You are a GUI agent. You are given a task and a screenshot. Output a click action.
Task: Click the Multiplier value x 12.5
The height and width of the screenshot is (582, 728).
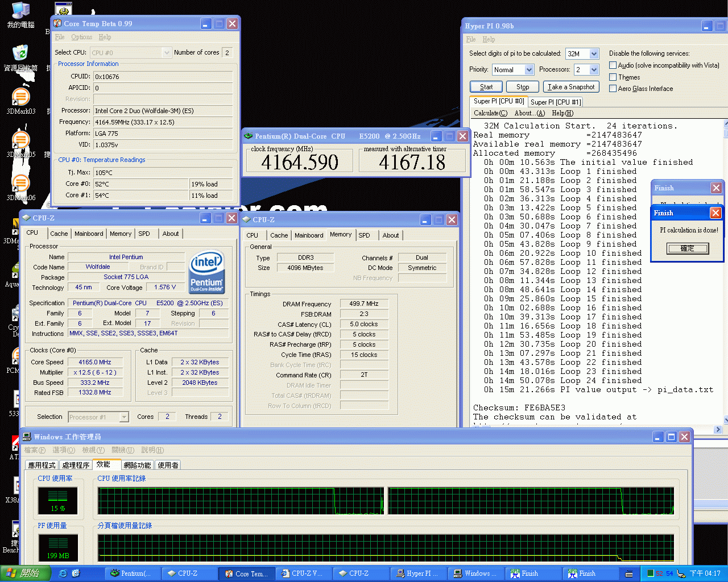[x=95, y=372]
